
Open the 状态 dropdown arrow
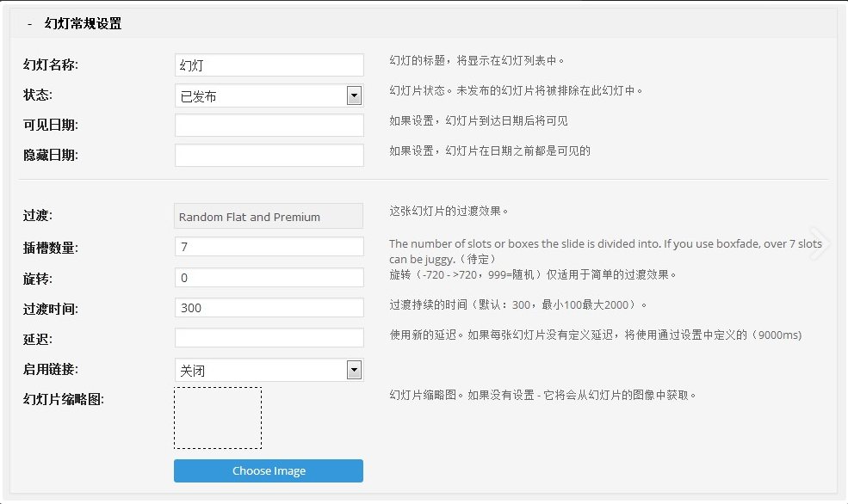[354, 96]
